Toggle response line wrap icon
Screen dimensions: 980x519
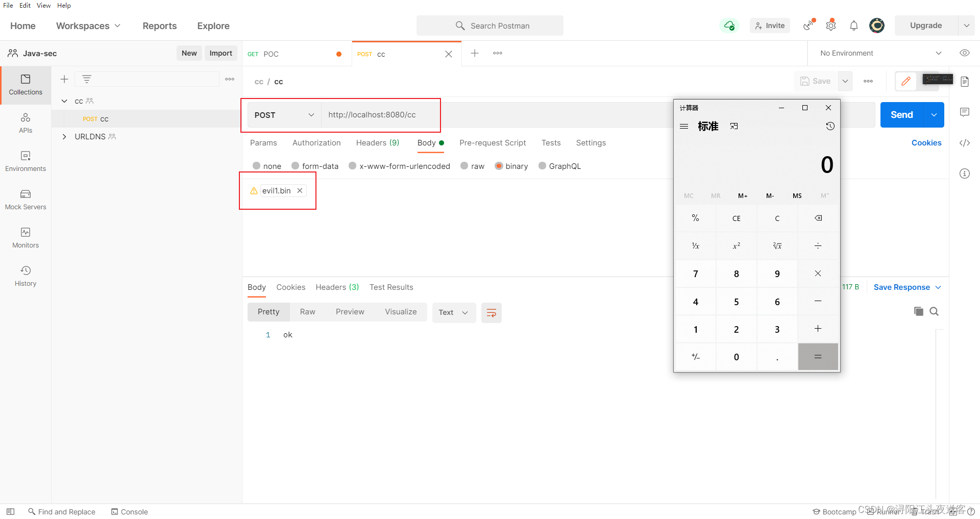492,312
